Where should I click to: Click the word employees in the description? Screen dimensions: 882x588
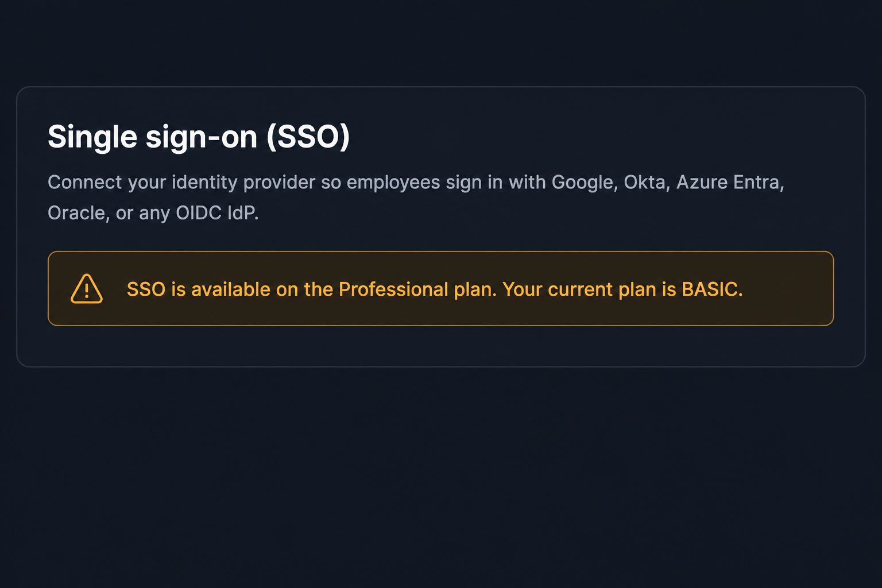393,183
